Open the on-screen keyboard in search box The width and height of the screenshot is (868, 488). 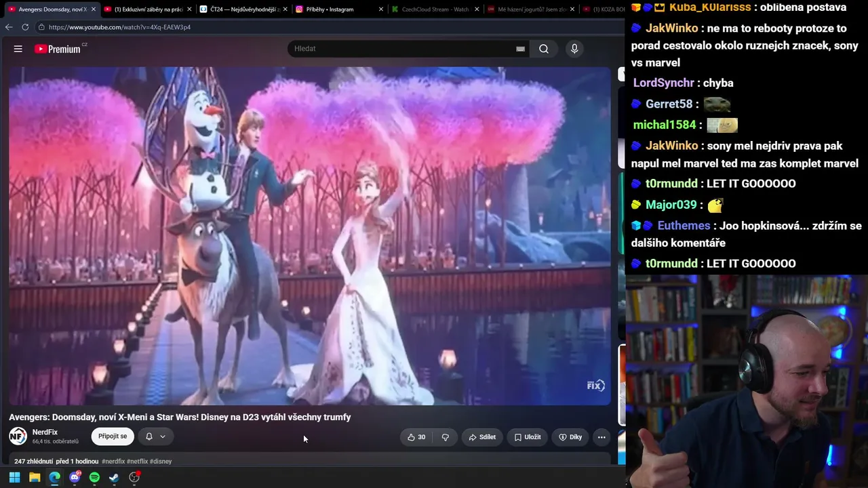click(520, 49)
